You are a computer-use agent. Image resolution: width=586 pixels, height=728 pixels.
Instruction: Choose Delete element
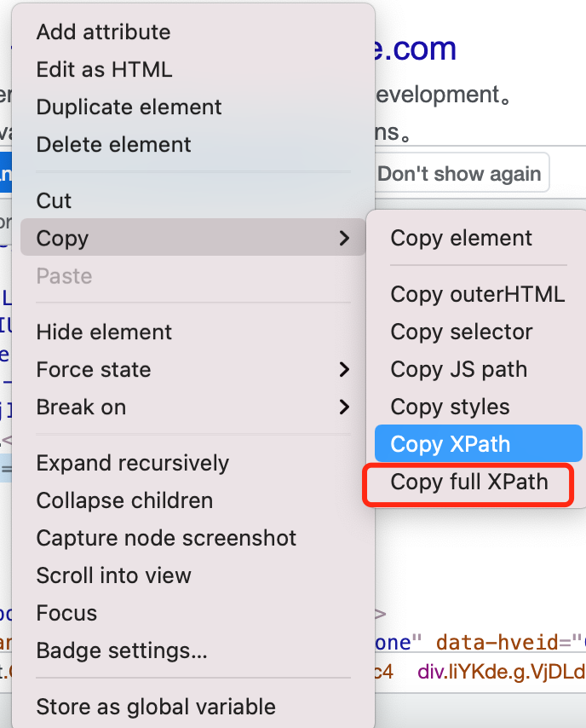113,145
